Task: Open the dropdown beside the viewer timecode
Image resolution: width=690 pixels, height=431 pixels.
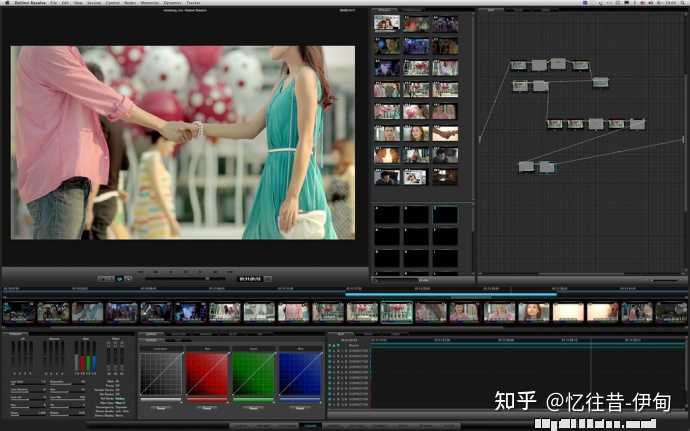Action: [268, 279]
